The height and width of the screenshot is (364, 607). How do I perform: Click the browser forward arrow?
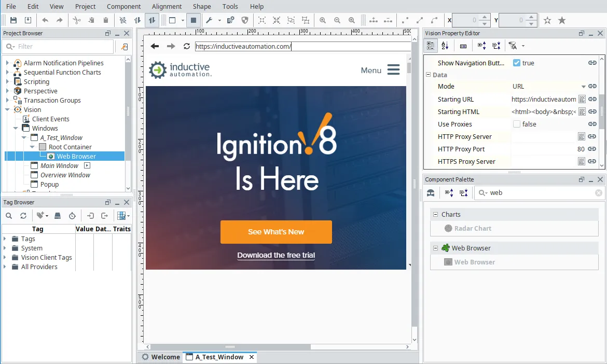coord(171,46)
